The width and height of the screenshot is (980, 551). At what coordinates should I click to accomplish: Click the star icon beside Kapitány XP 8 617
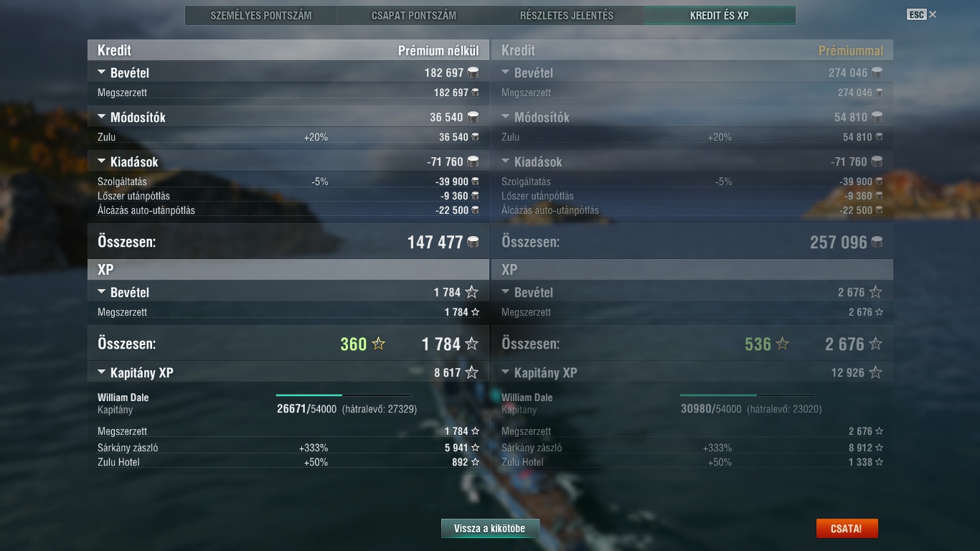coord(471,372)
